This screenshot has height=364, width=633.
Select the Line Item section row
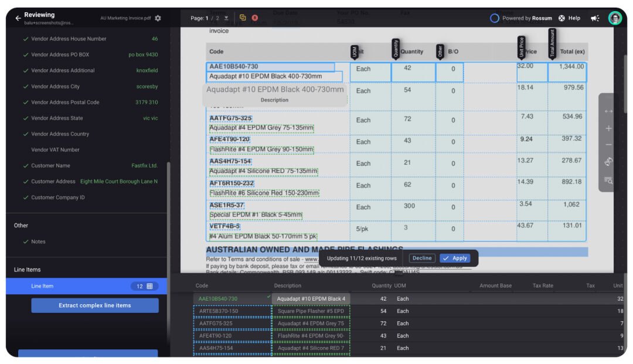point(86,286)
